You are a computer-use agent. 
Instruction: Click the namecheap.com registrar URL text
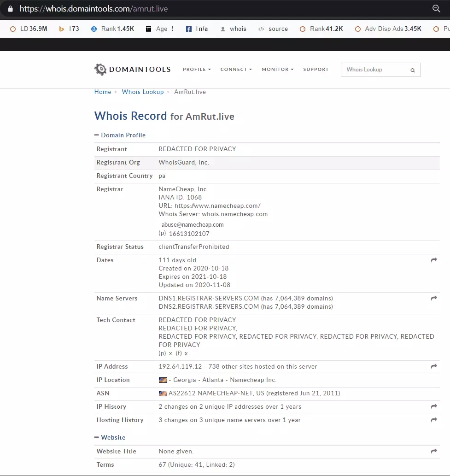(x=217, y=206)
